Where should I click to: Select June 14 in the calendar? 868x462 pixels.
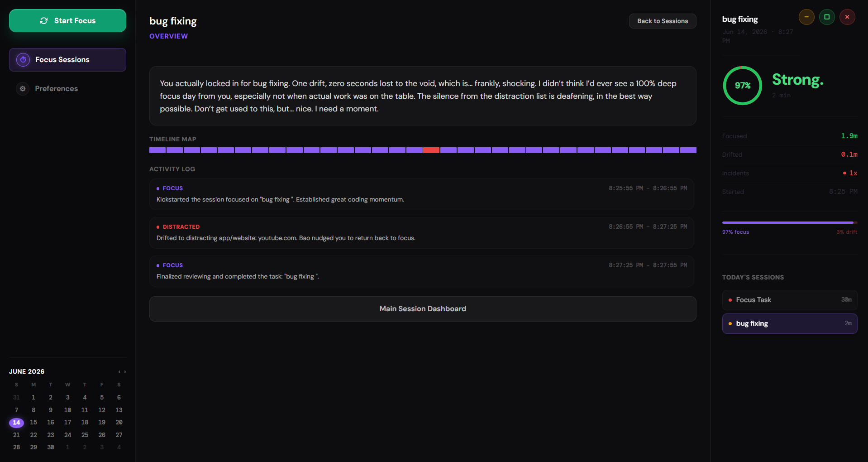coord(16,423)
